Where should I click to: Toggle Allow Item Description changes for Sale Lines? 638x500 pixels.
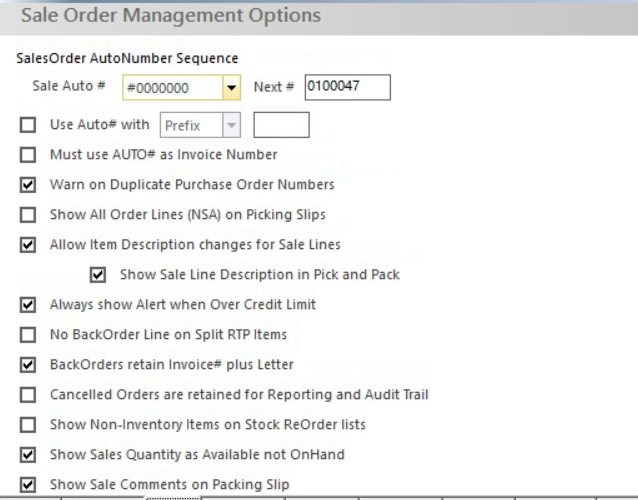[28, 245]
